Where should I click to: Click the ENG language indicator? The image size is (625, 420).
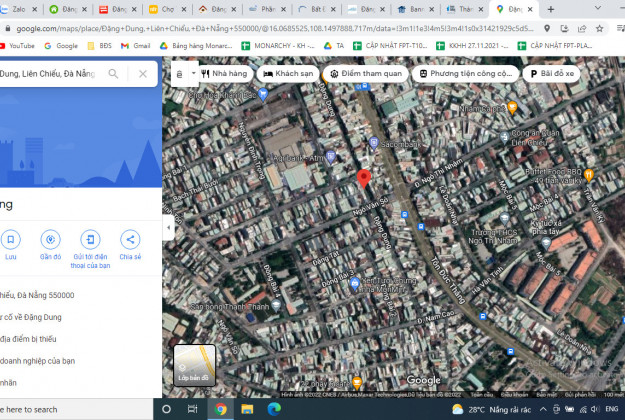pyautogui.click(x=612, y=409)
